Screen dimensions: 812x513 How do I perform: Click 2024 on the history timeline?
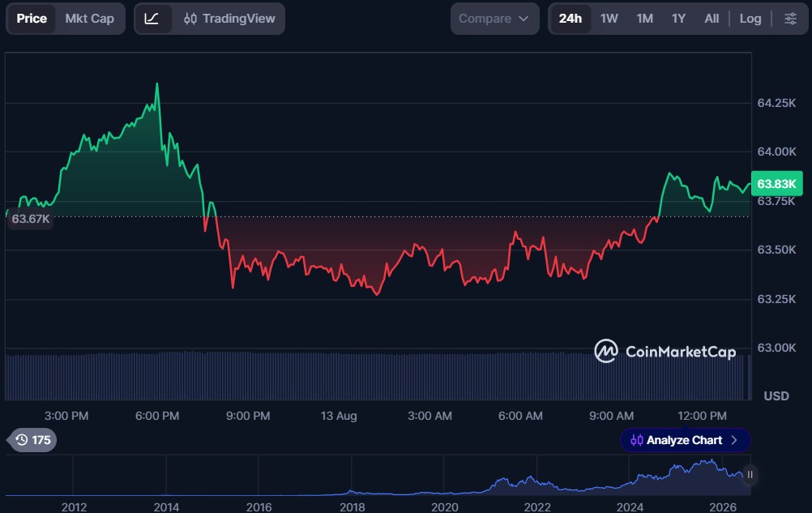click(x=630, y=507)
